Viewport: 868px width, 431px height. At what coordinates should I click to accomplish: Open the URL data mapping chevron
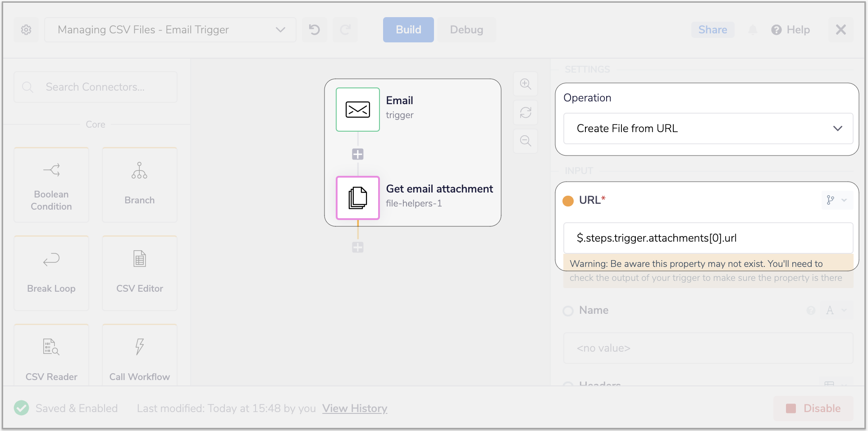(843, 200)
